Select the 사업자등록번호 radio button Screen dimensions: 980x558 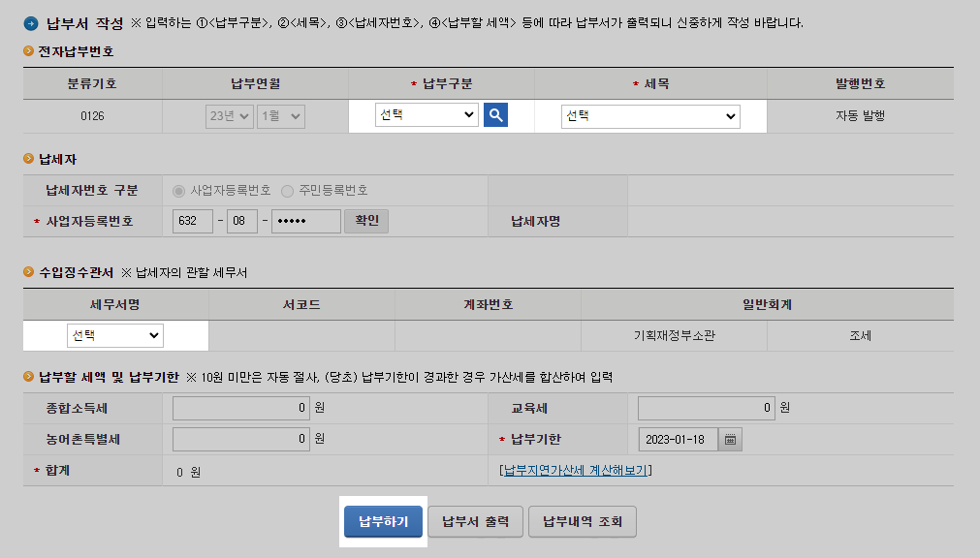pos(178,191)
